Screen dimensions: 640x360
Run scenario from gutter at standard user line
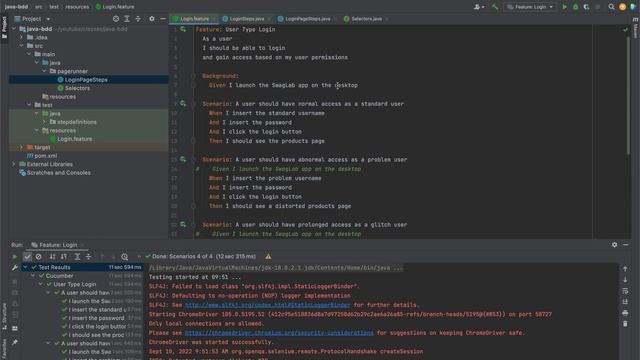tap(183, 104)
